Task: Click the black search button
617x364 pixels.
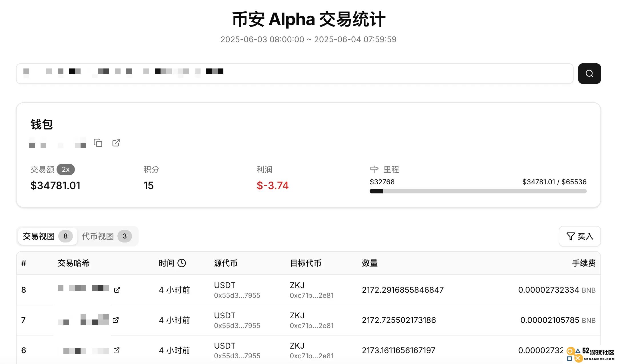Action: point(589,74)
